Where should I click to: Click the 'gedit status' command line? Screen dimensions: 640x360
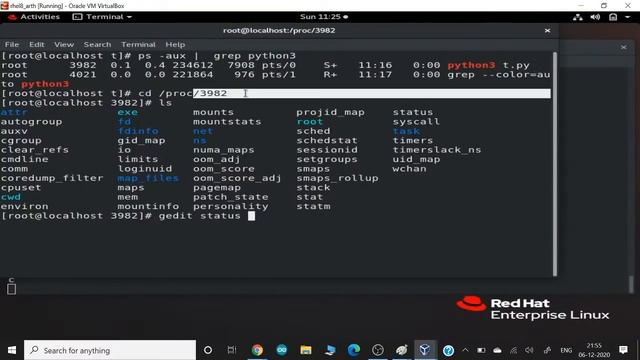point(200,216)
